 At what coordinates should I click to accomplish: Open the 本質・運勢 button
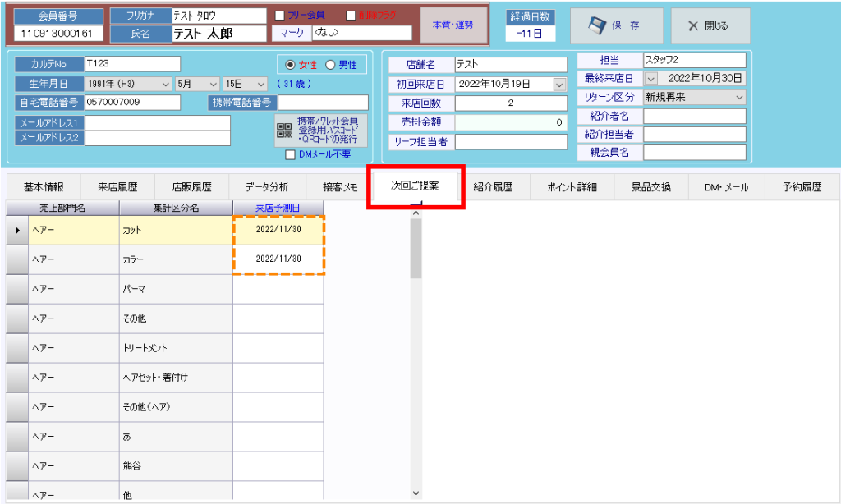[x=453, y=25]
